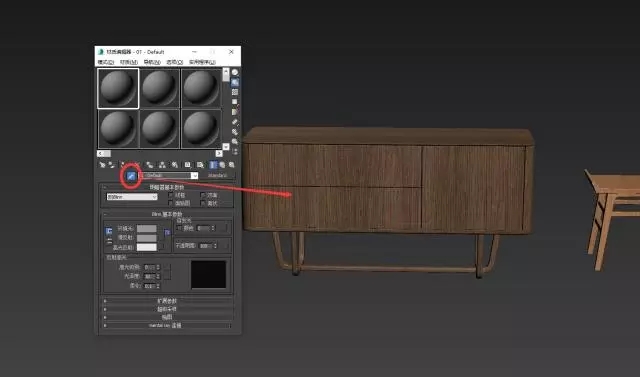Open the Navigation (导航) menu
Screen dimensions: 640x377
pos(152,62)
